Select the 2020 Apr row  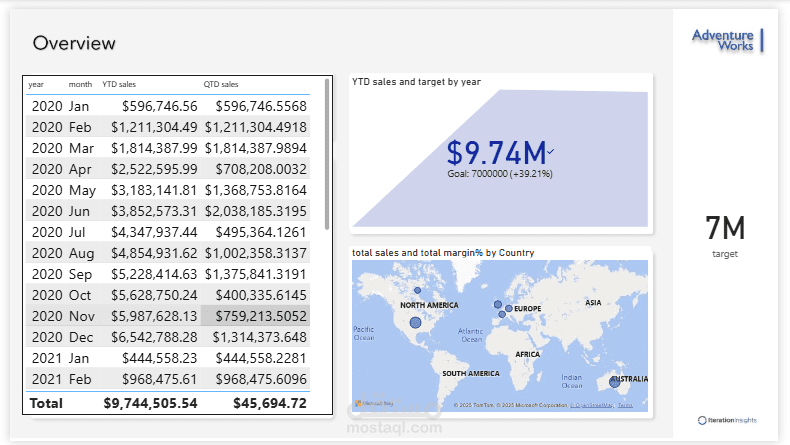point(168,169)
